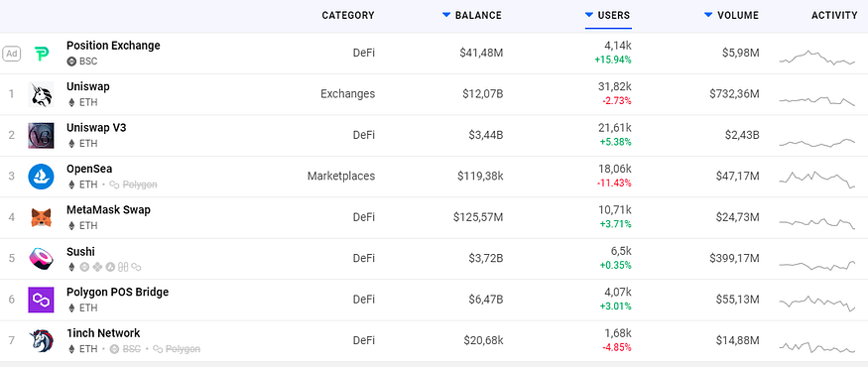Click the Uniswap activity sparkline

point(817,100)
